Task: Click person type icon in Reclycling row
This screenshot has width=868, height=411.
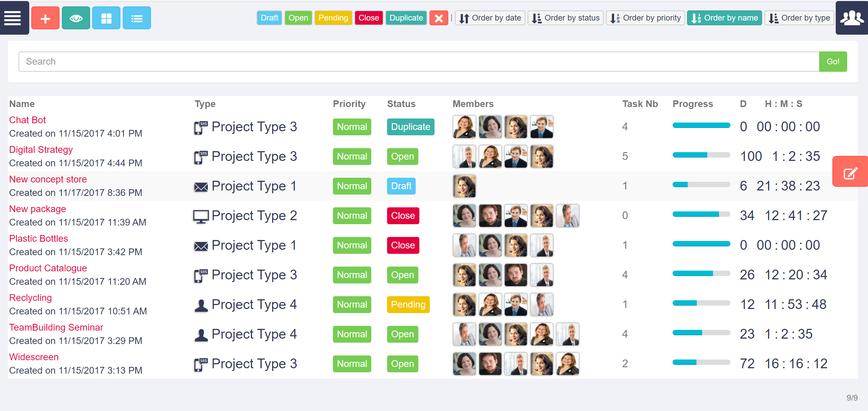Action: 201,305
